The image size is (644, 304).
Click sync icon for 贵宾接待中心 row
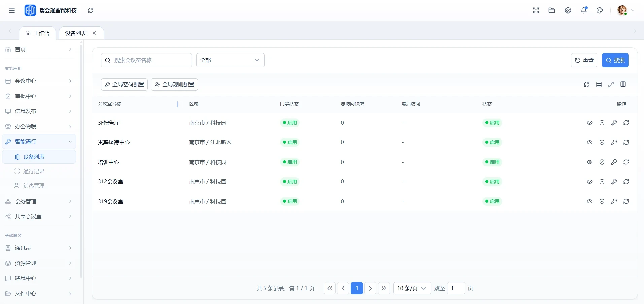point(626,142)
